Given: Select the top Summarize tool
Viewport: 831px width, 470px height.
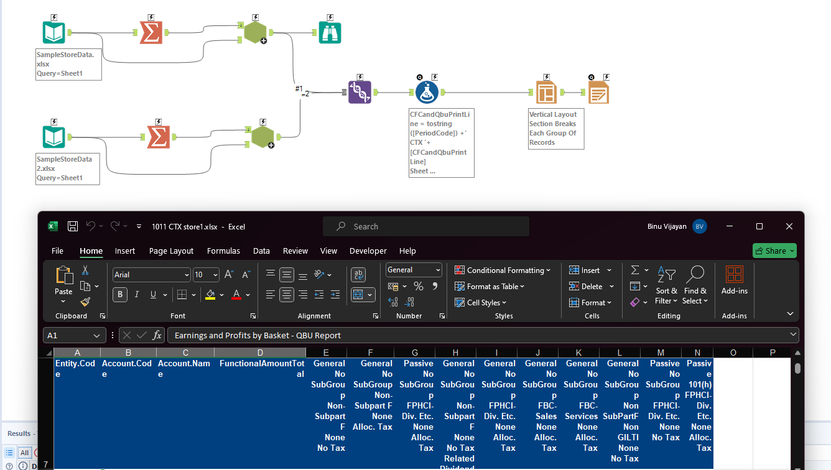Looking at the screenshot, I should [x=151, y=33].
